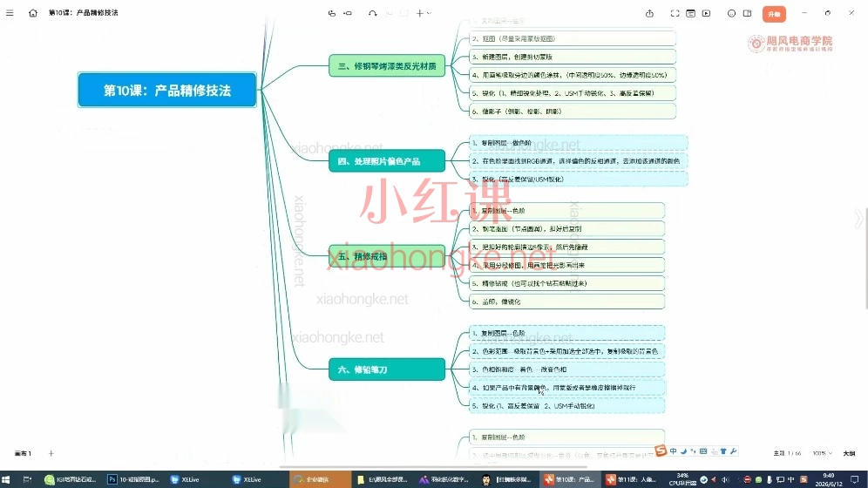Select section 四 subtopic 1、复制图层--做色阶
The width and height of the screenshot is (868, 488).
click(x=579, y=143)
